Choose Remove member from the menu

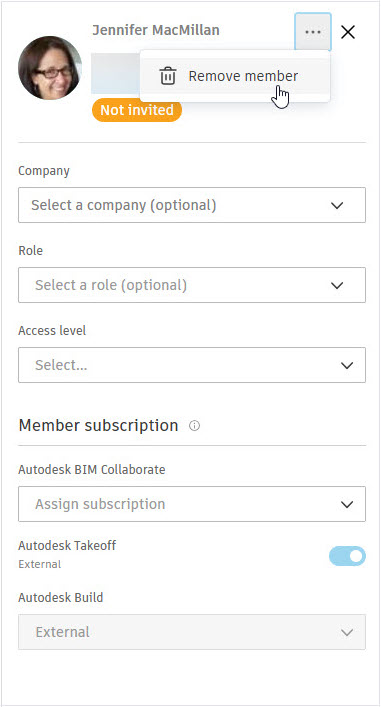(235, 76)
